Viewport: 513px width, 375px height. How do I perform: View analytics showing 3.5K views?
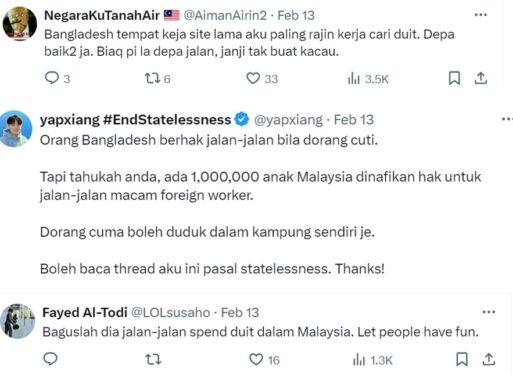tap(368, 79)
